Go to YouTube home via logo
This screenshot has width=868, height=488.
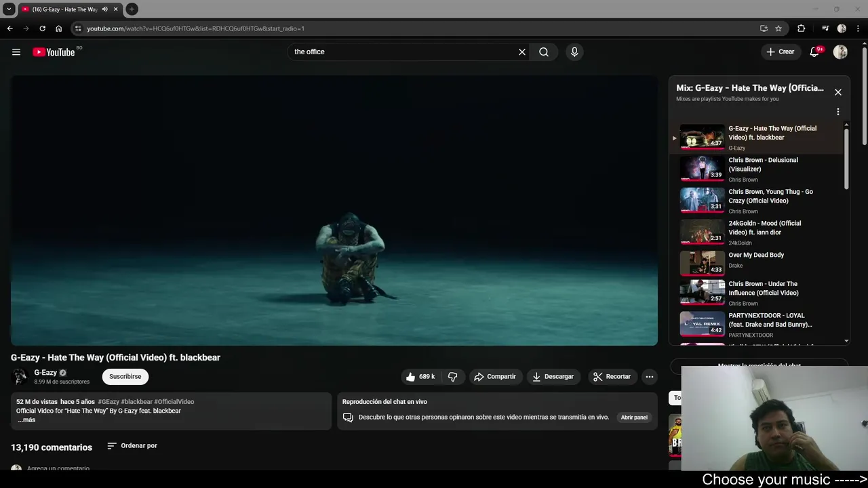coord(54,52)
